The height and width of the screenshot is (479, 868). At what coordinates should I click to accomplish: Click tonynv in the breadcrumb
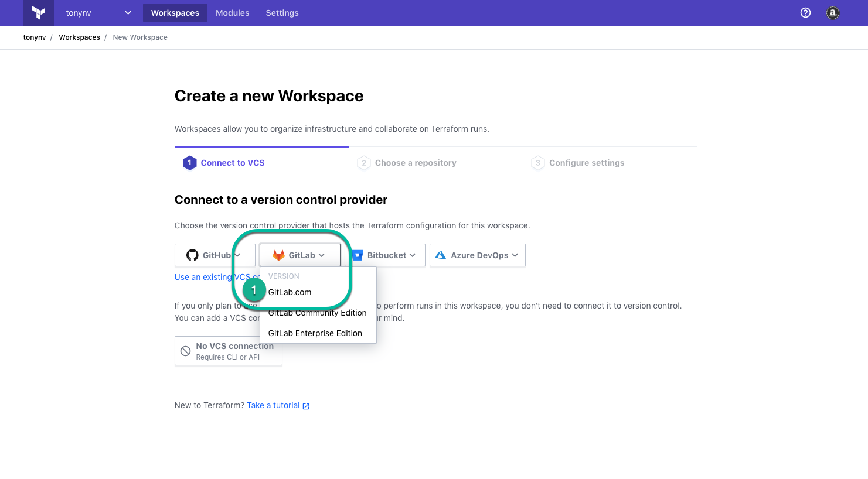35,37
